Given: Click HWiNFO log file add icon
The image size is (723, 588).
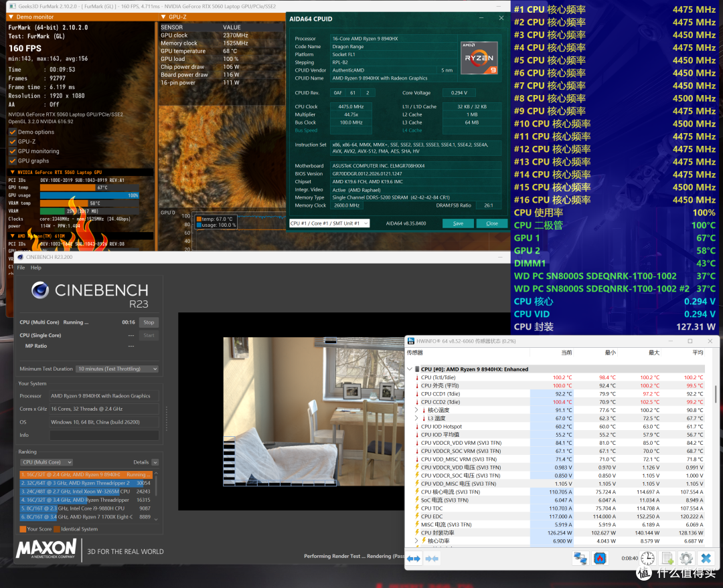Looking at the screenshot, I should click(667, 559).
